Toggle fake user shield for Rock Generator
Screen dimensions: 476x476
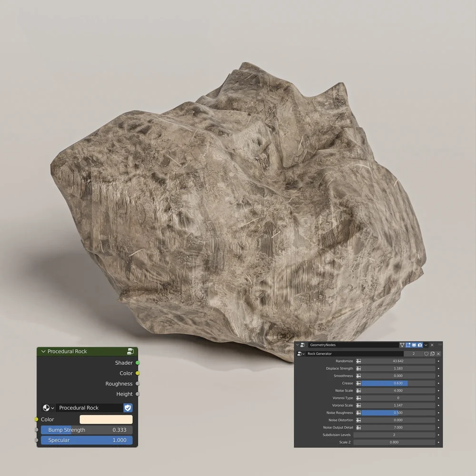click(x=426, y=354)
